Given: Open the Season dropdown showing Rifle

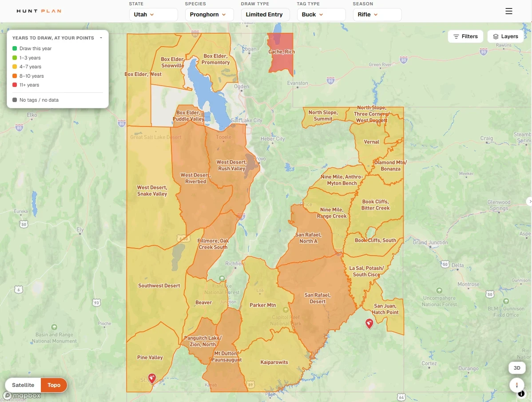Looking at the screenshot, I should click(377, 15).
